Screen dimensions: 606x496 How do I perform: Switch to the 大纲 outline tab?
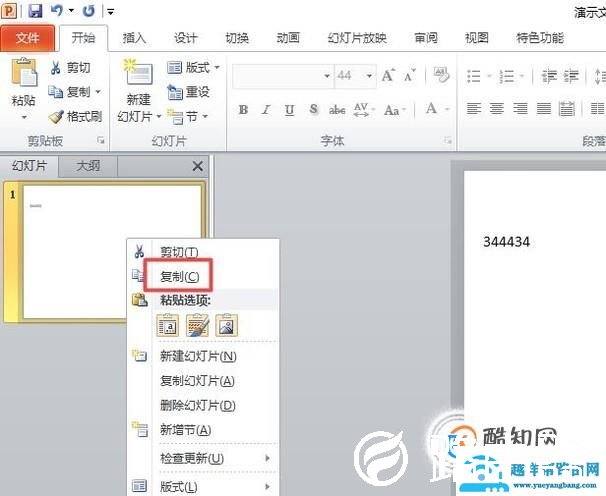click(x=88, y=166)
